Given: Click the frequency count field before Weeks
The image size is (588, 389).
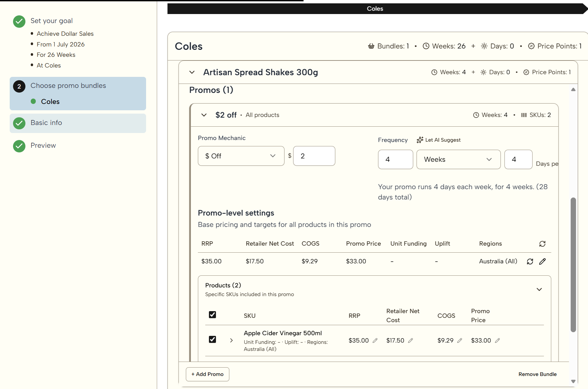Looking at the screenshot, I should click(x=395, y=159).
